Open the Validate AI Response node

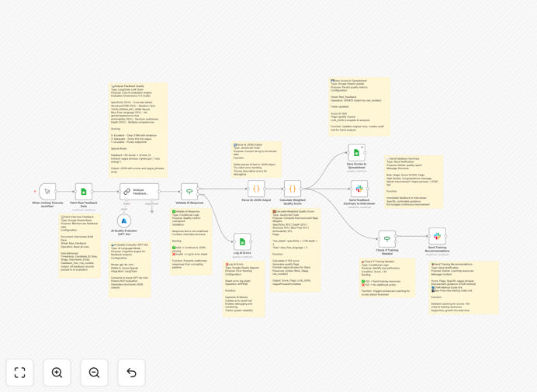(189, 192)
